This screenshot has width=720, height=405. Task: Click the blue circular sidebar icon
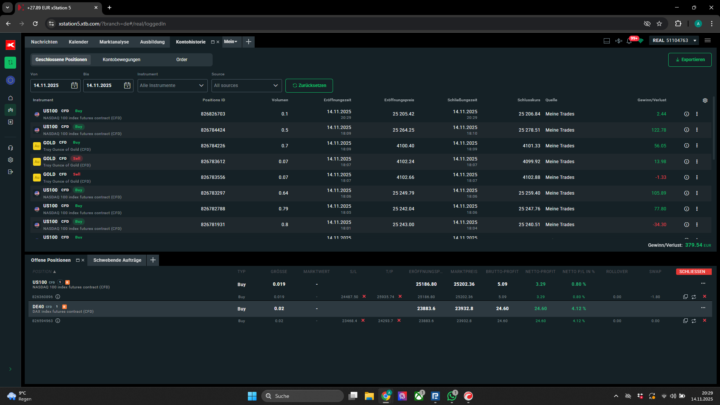[x=10, y=80]
